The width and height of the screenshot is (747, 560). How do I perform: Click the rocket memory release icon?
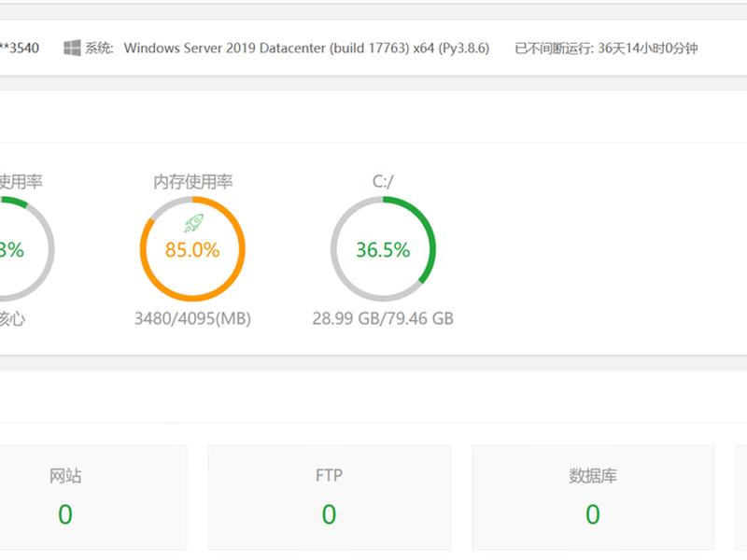[193, 223]
